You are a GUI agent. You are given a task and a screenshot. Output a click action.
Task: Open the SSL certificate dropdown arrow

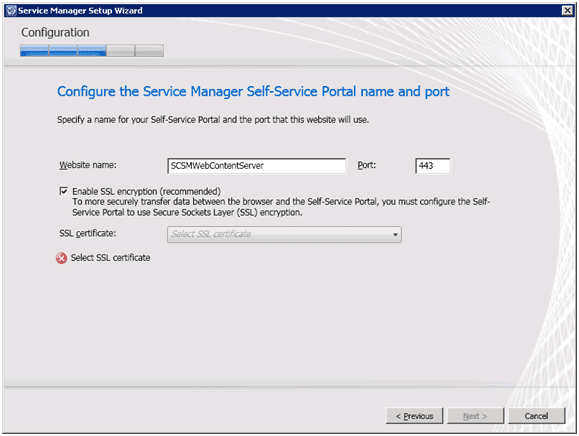395,234
